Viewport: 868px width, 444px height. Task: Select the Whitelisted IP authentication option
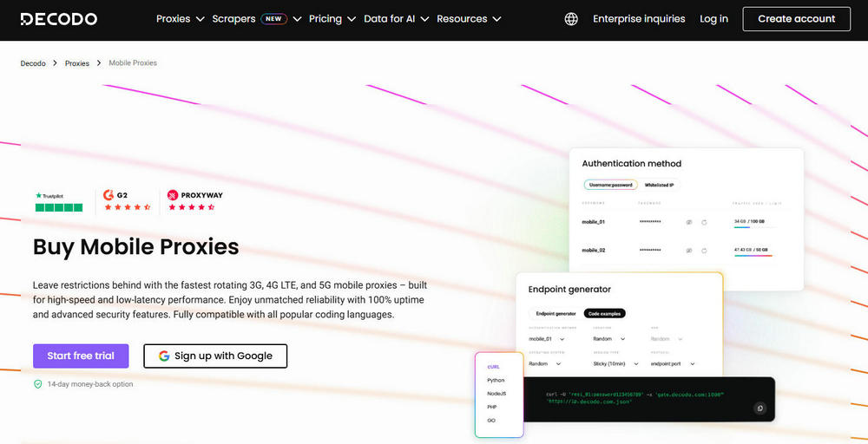point(659,186)
